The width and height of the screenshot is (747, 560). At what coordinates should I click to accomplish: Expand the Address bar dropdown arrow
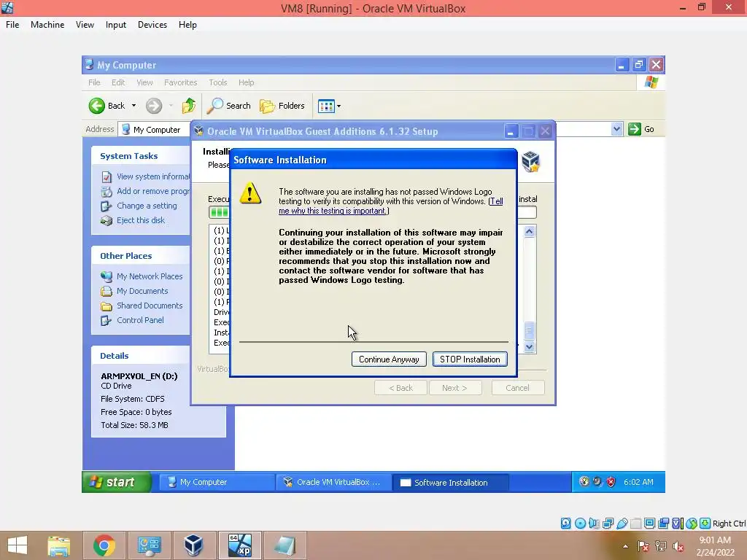coord(616,129)
